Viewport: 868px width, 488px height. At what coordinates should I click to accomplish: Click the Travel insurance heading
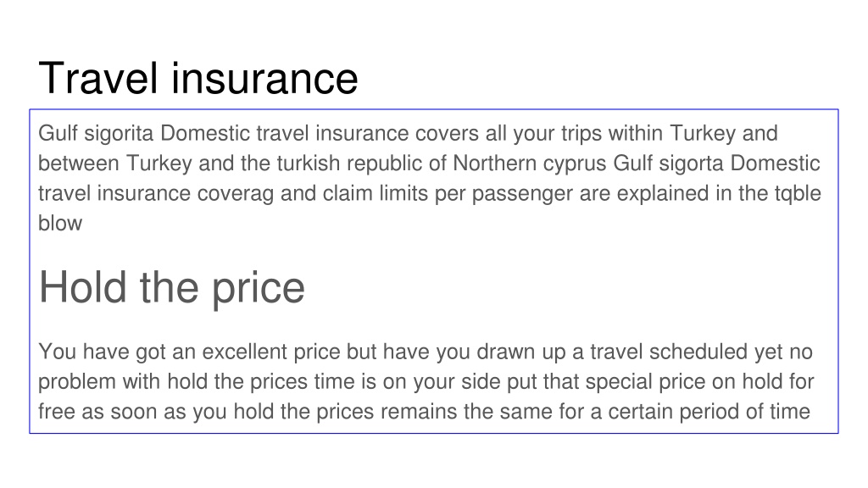click(198, 79)
